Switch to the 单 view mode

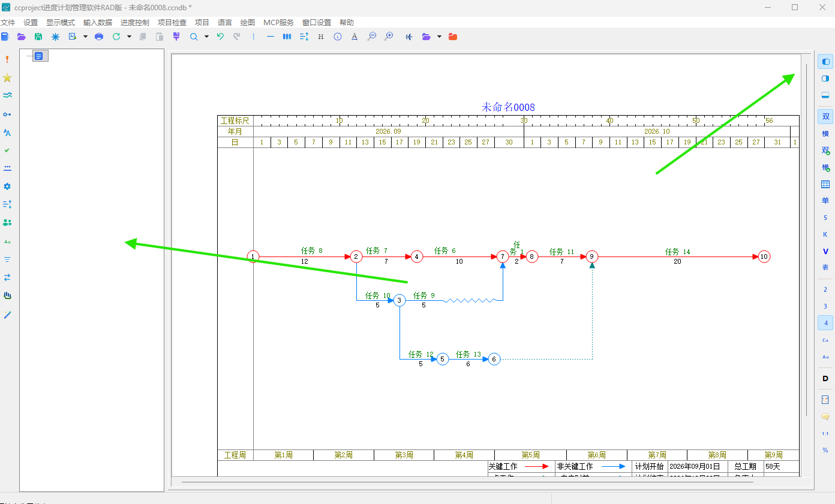pos(825,201)
